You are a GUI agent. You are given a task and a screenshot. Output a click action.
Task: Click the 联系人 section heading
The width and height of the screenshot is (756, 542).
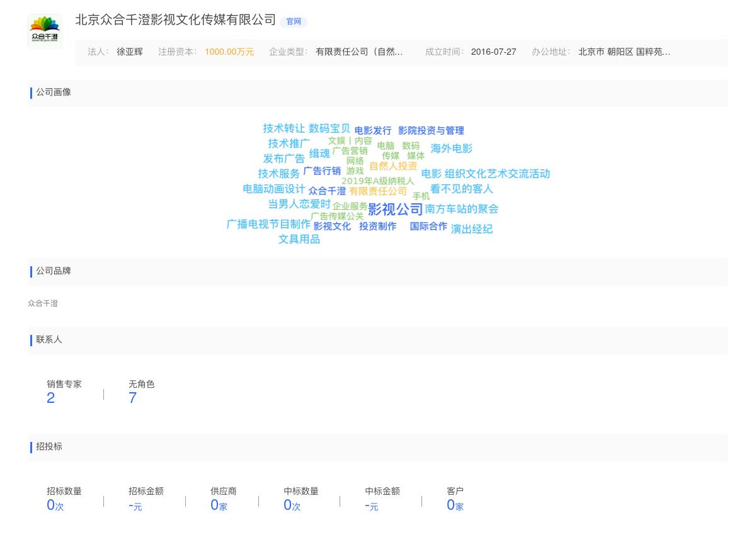pos(49,340)
